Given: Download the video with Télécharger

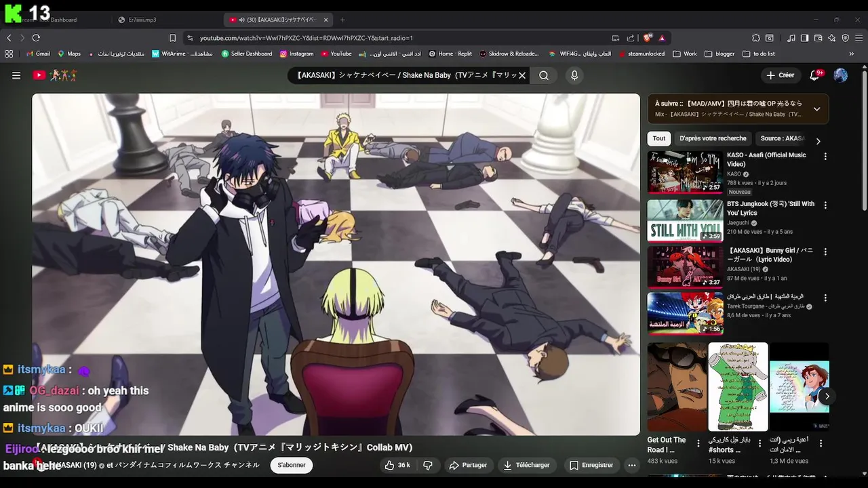Looking at the screenshot, I should click(x=527, y=465).
